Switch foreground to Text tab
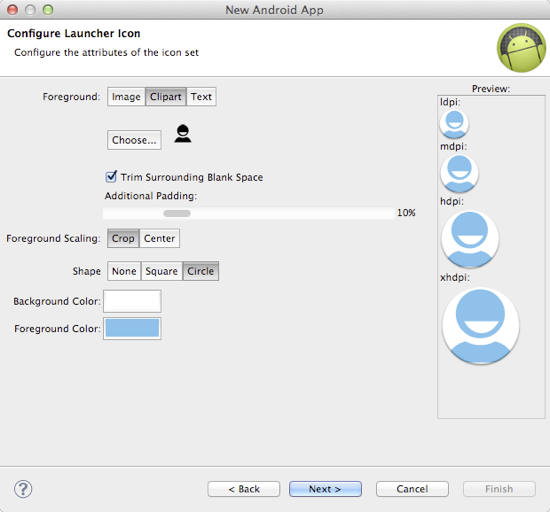The width and height of the screenshot is (550, 512). (x=201, y=97)
